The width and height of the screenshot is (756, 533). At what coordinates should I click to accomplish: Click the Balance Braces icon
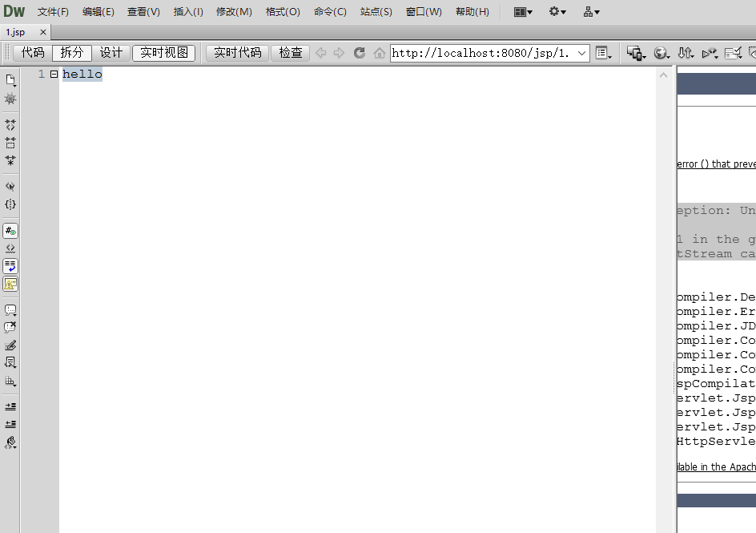10,204
